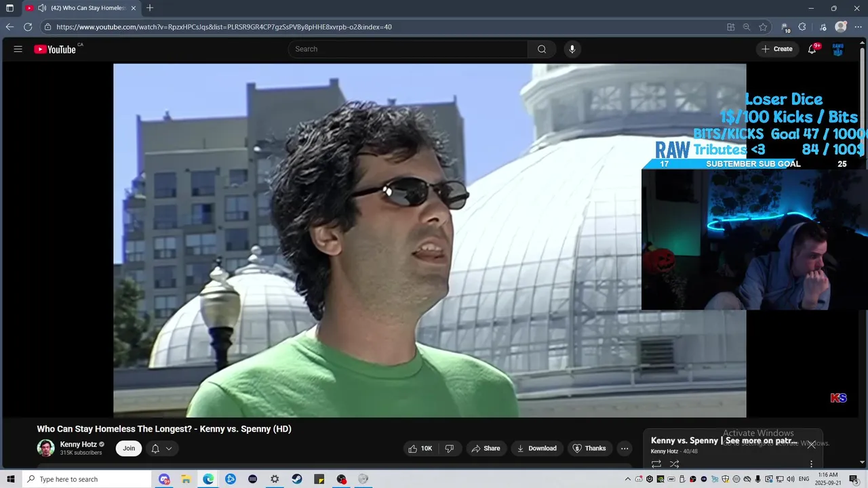Image resolution: width=868 pixels, height=488 pixels.
Task: Show hidden system tray icons
Action: pos(628,479)
